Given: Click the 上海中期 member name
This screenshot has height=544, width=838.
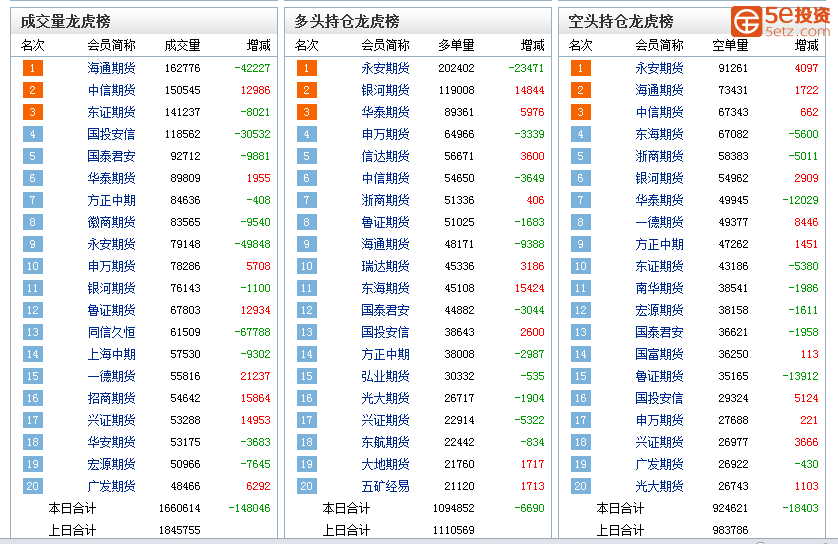Looking at the screenshot, I should coord(111,354).
